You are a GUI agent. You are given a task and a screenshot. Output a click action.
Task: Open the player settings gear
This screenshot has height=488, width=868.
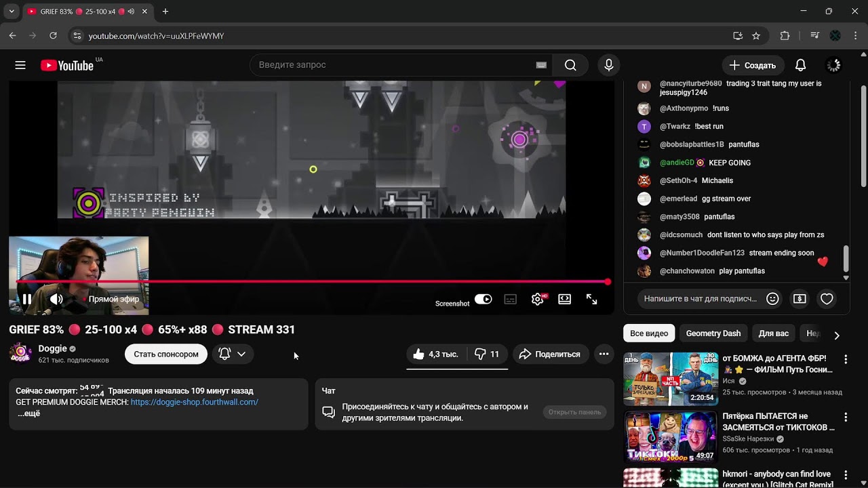coord(538,299)
